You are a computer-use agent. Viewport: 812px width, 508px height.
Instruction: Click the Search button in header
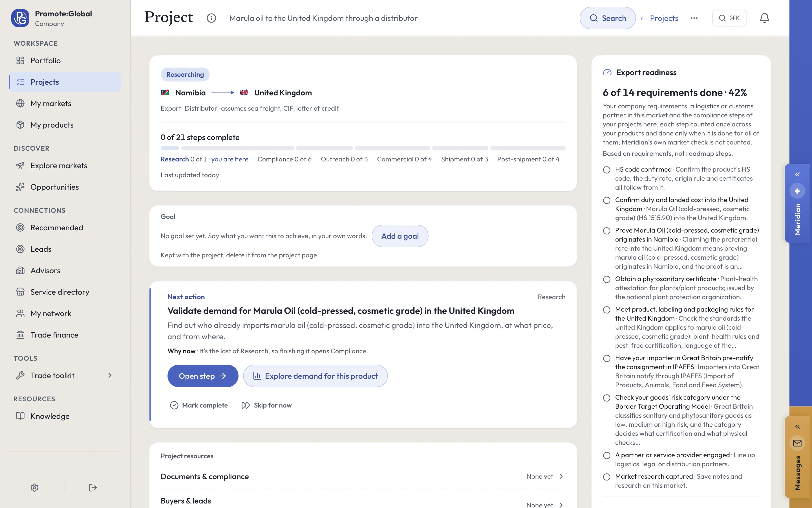[x=607, y=18]
